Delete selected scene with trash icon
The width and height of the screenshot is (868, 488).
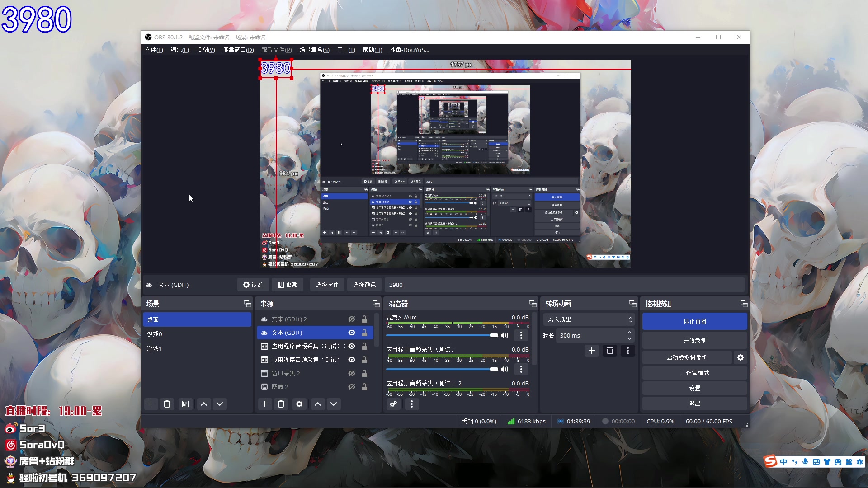point(167,404)
